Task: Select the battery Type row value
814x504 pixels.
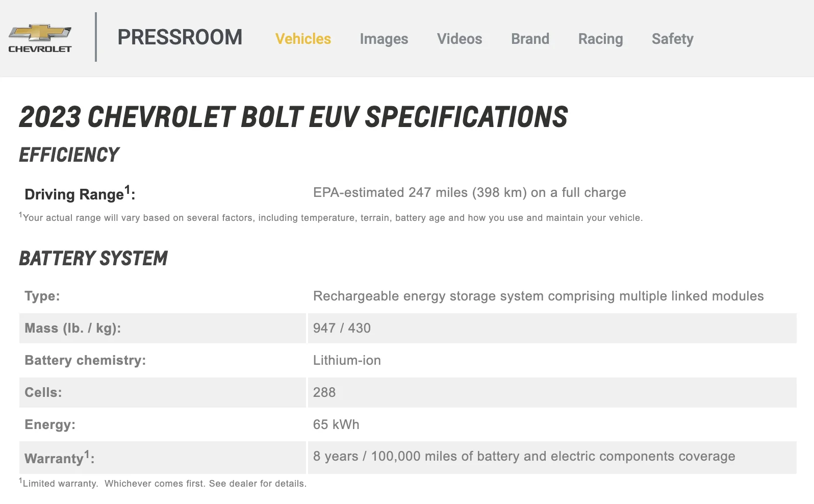Action: pos(538,296)
